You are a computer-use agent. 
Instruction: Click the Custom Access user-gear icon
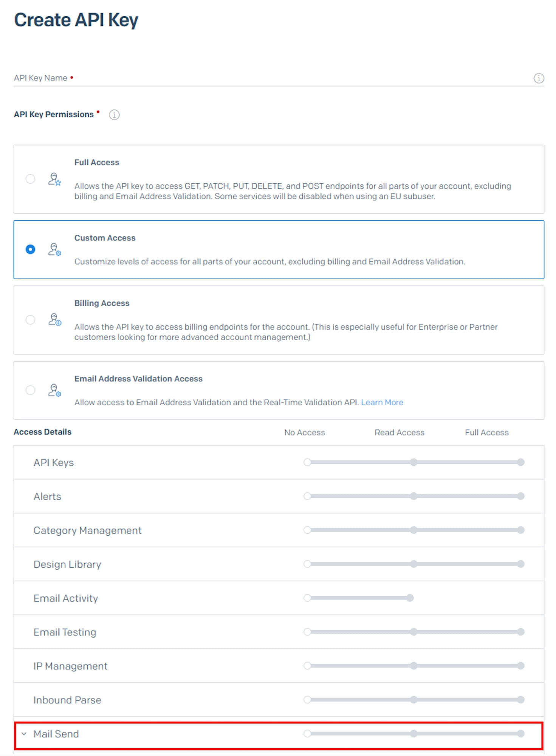54,249
